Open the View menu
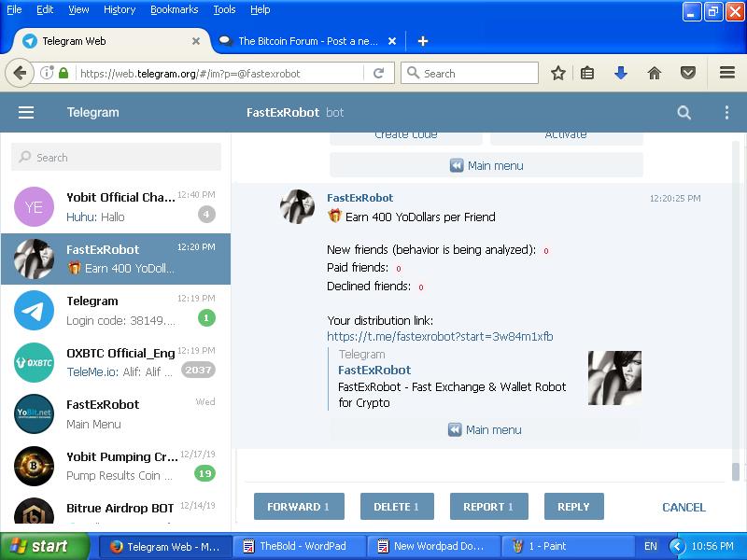This screenshot has width=747, height=560. point(78,9)
